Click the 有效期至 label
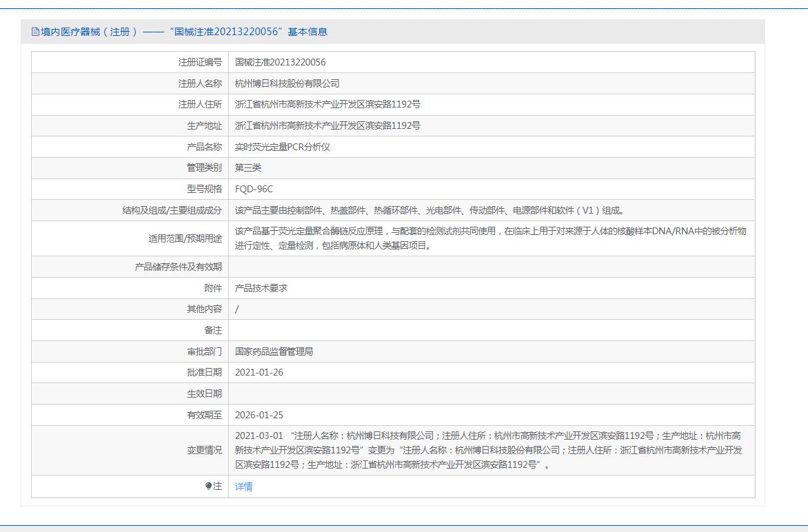This screenshot has width=808, height=532. pyautogui.click(x=205, y=415)
